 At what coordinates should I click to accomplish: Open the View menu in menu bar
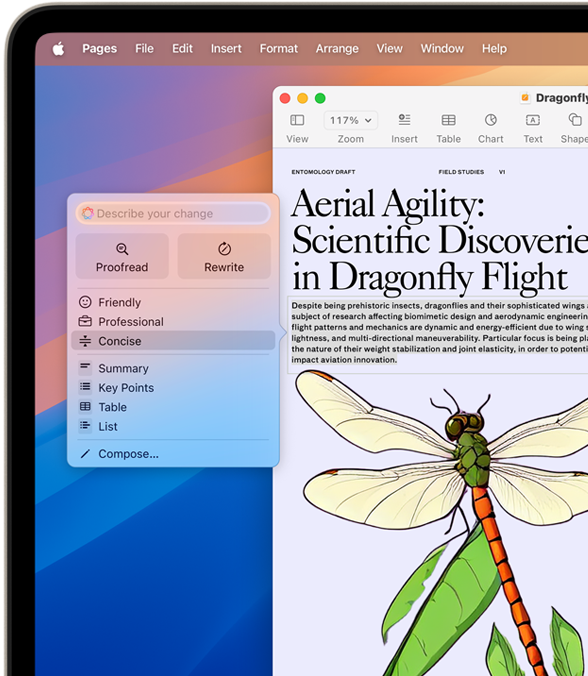click(389, 49)
